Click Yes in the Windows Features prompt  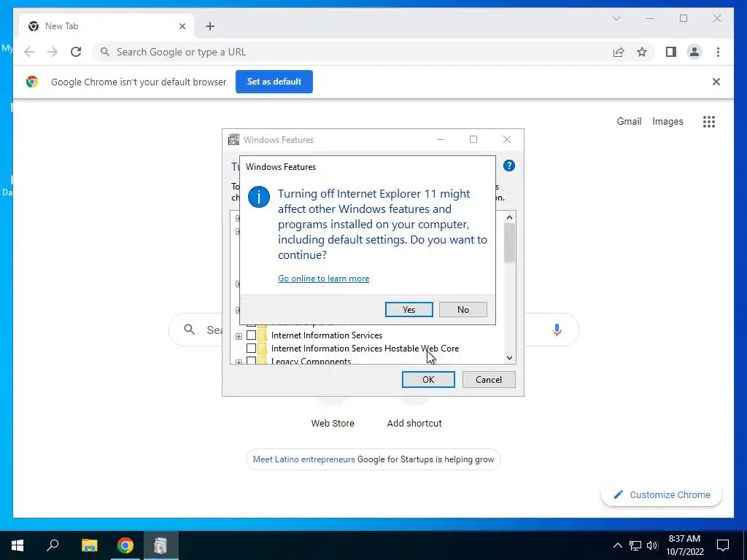tap(409, 309)
